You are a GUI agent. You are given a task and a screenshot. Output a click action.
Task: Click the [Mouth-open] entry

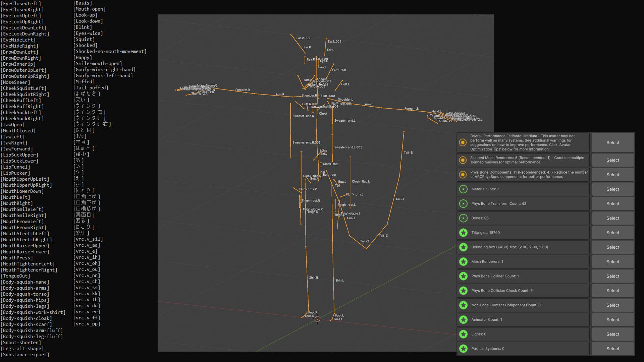(x=90, y=9)
